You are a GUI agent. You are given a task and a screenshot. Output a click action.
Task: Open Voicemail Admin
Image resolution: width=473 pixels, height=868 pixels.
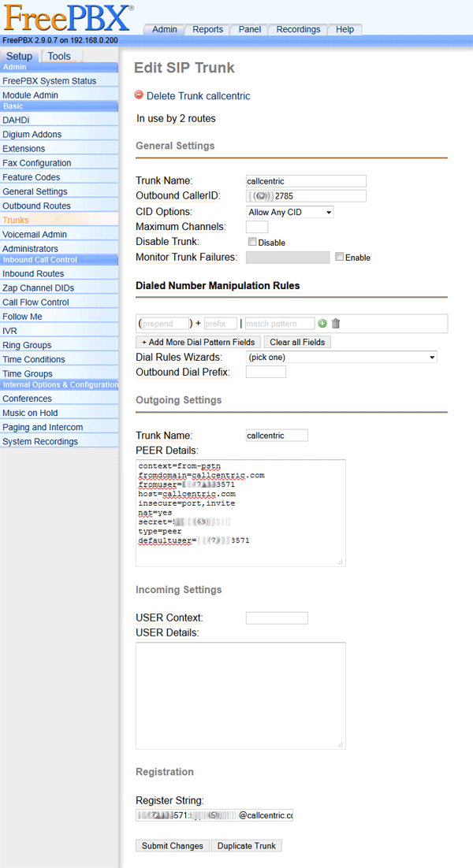click(58, 234)
